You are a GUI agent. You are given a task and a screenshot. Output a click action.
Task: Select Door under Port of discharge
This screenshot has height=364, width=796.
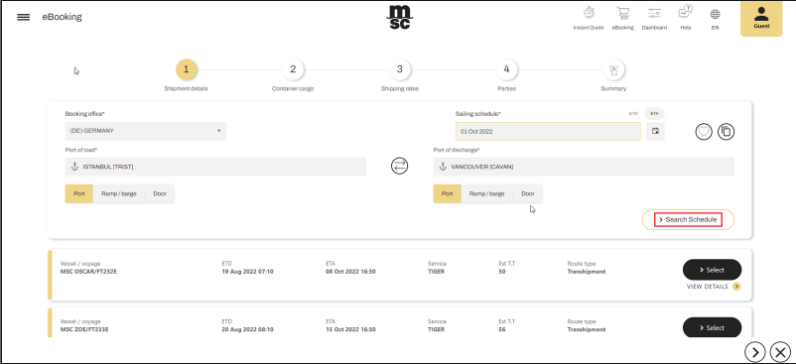[528, 193]
